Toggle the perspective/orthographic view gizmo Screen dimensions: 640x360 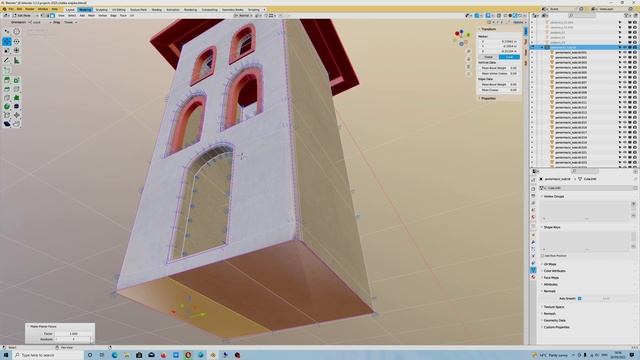pyautogui.click(x=469, y=74)
